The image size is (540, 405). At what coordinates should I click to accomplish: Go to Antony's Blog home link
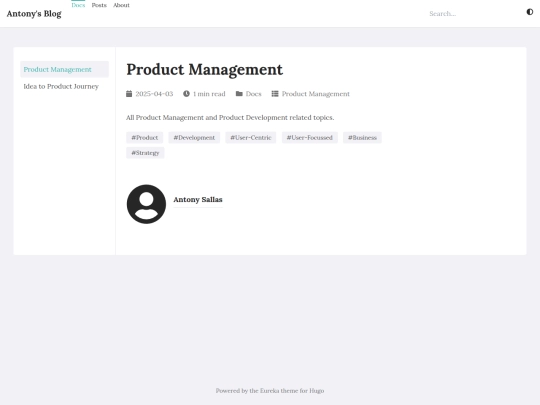(34, 14)
